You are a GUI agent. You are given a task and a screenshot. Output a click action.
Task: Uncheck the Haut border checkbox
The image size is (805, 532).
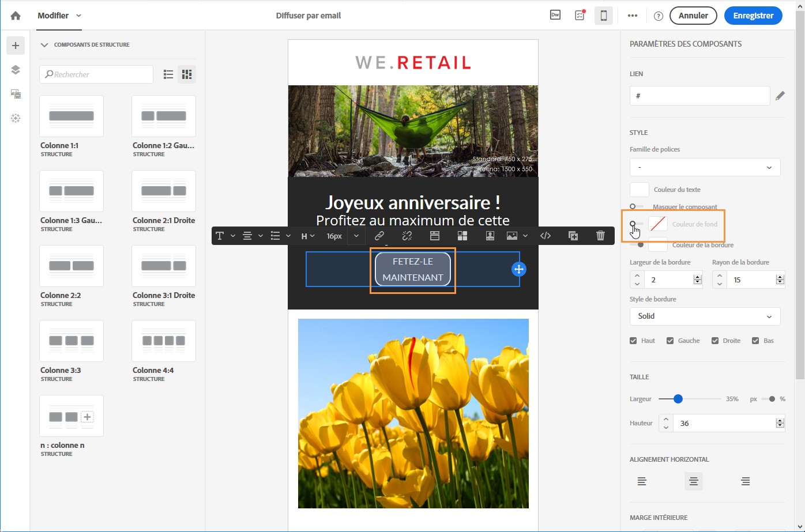tap(633, 341)
